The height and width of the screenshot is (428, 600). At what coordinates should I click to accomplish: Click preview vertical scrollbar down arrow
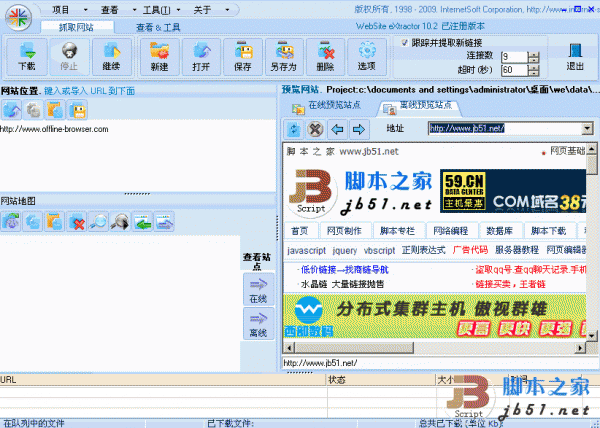tap(591, 337)
